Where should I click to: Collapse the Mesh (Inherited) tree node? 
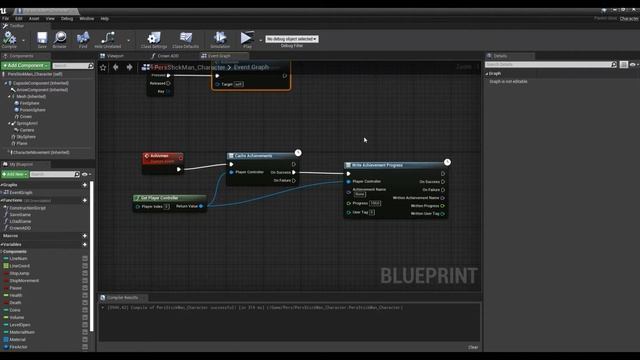click(9, 97)
